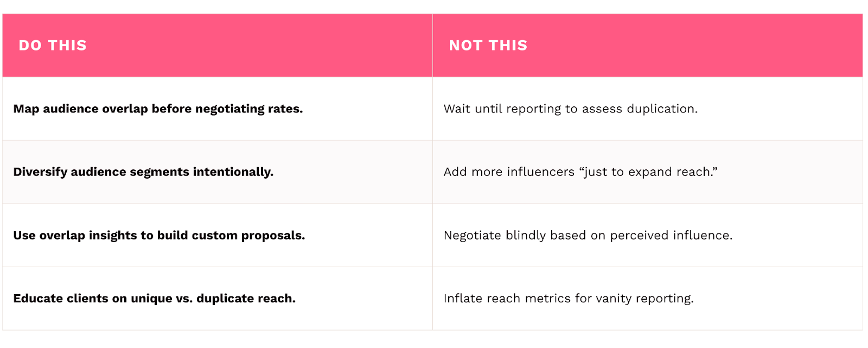Click the "DO THIS" column header

(x=53, y=46)
